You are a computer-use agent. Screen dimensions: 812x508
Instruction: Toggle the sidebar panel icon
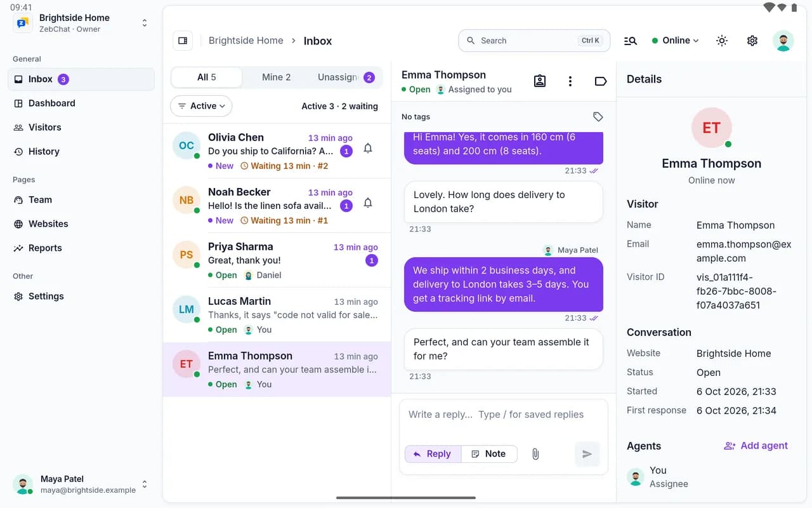coord(183,41)
